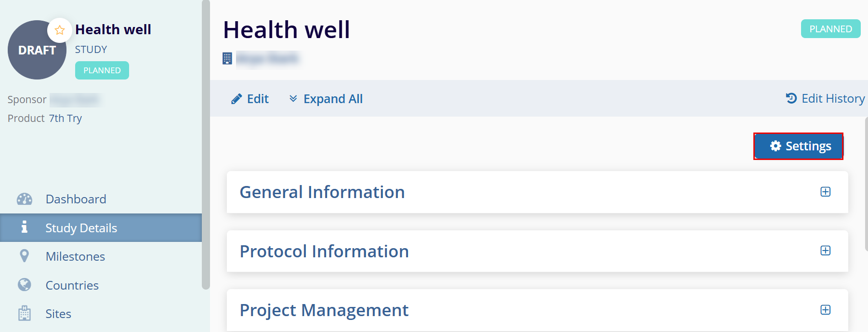This screenshot has height=332, width=868.
Task: Click the favorite star icon
Action: pyautogui.click(x=60, y=30)
